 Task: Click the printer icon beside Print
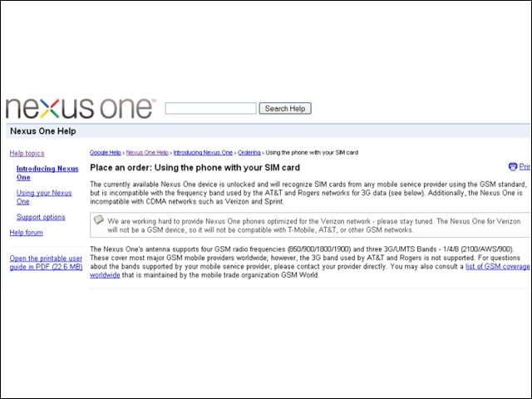click(x=513, y=166)
